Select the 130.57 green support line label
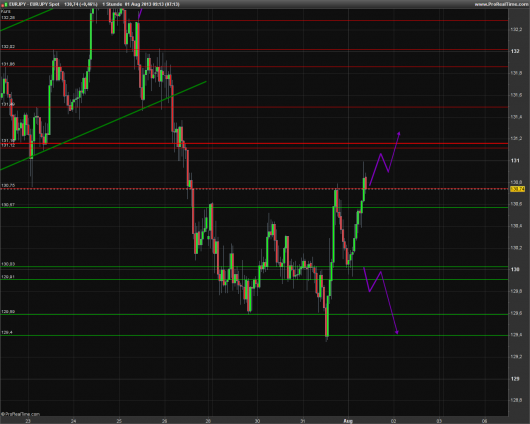This screenshot has width=530, height=424. point(8,205)
